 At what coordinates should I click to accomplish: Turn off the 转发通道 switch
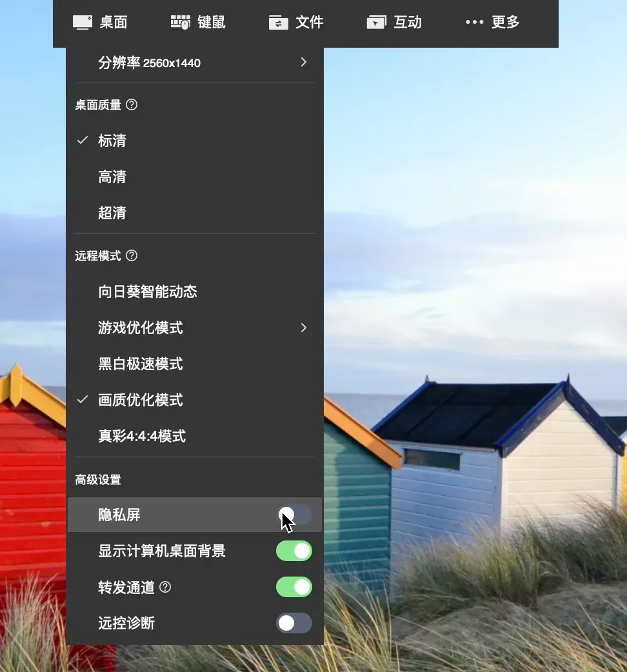(x=294, y=587)
